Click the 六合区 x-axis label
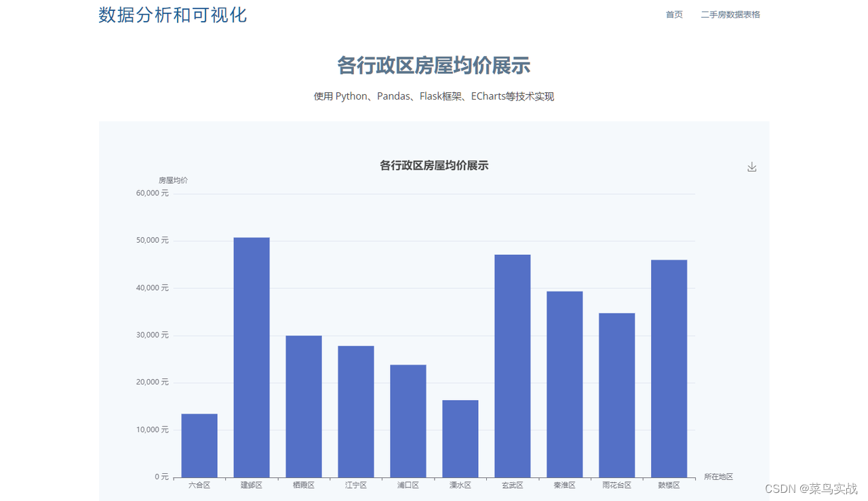The image size is (868, 501). [199, 485]
